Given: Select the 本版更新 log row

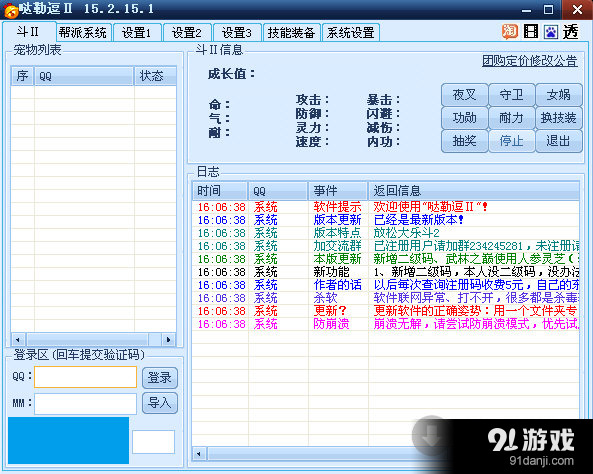Looking at the screenshot, I should pos(386,259).
